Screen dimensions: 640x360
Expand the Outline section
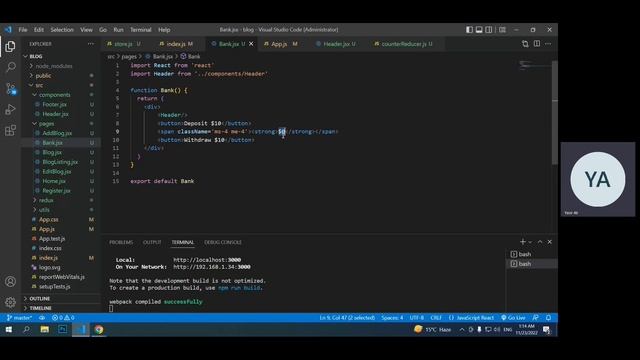coord(40,299)
